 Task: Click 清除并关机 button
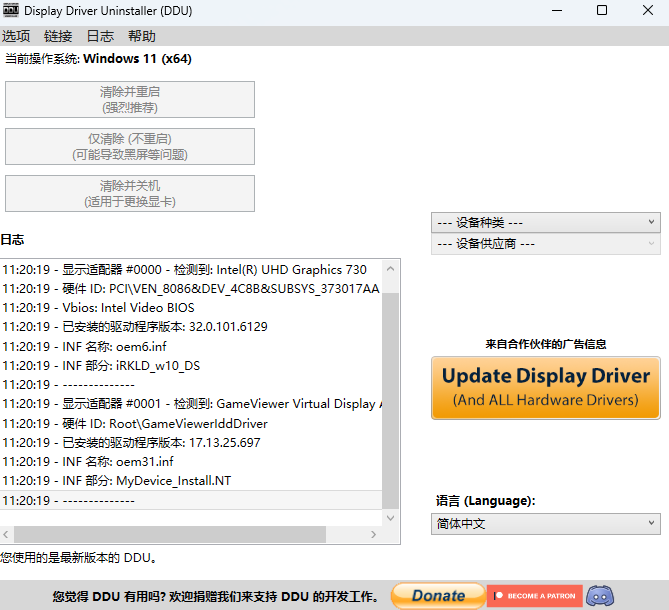130,193
